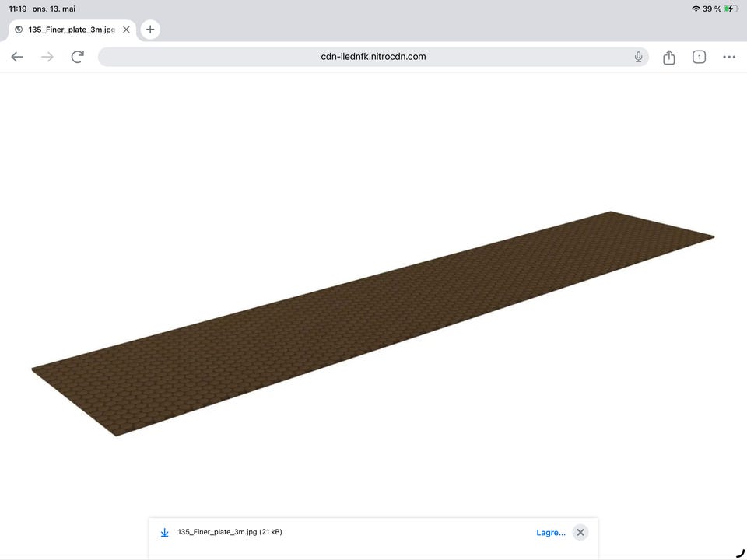
Task: Tap the microphone voice search icon
Action: pos(638,57)
